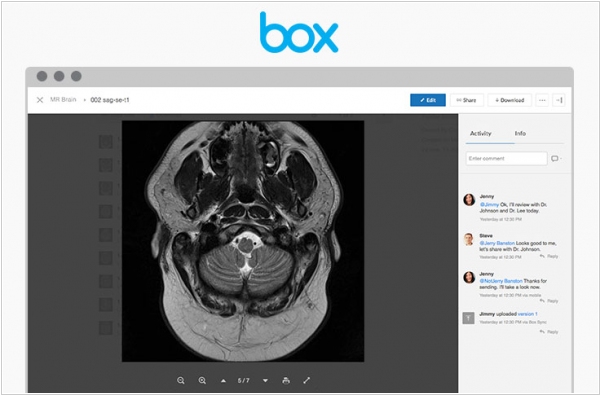Viewport: 600px width, 395px height.
Task: Close the file preview with the X icon
Action: tap(40, 100)
